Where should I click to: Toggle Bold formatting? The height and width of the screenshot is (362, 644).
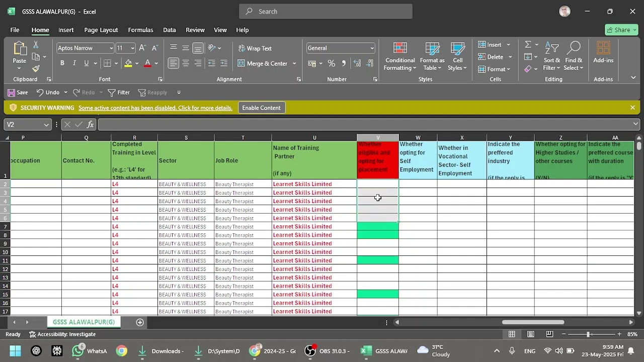[62, 63]
